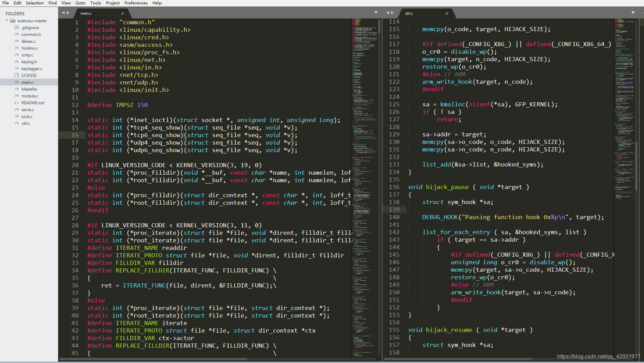
Task: Click the suterusu-master folder icon
Action: (x=13, y=21)
